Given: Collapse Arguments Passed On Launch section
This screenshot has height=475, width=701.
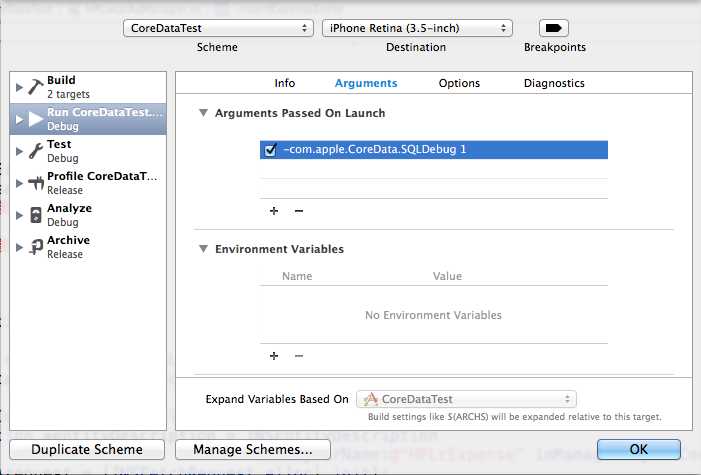Looking at the screenshot, I should [x=203, y=113].
